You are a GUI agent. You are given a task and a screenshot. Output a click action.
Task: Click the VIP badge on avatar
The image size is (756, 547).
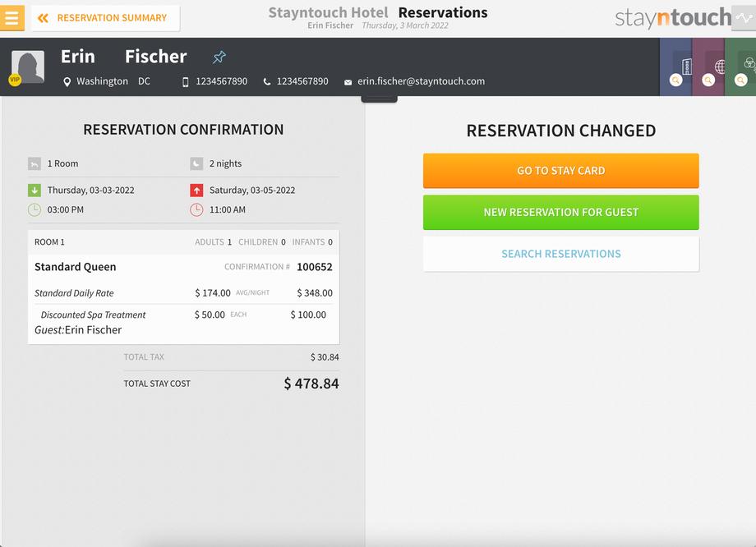pyautogui.click(x=15, y=80)
